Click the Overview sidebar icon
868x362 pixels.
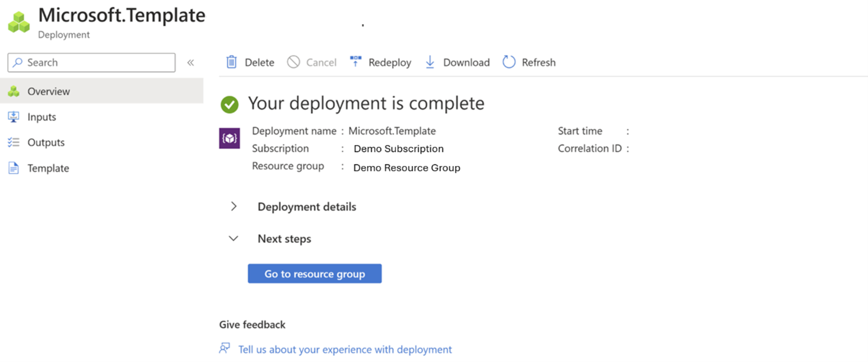15,91
